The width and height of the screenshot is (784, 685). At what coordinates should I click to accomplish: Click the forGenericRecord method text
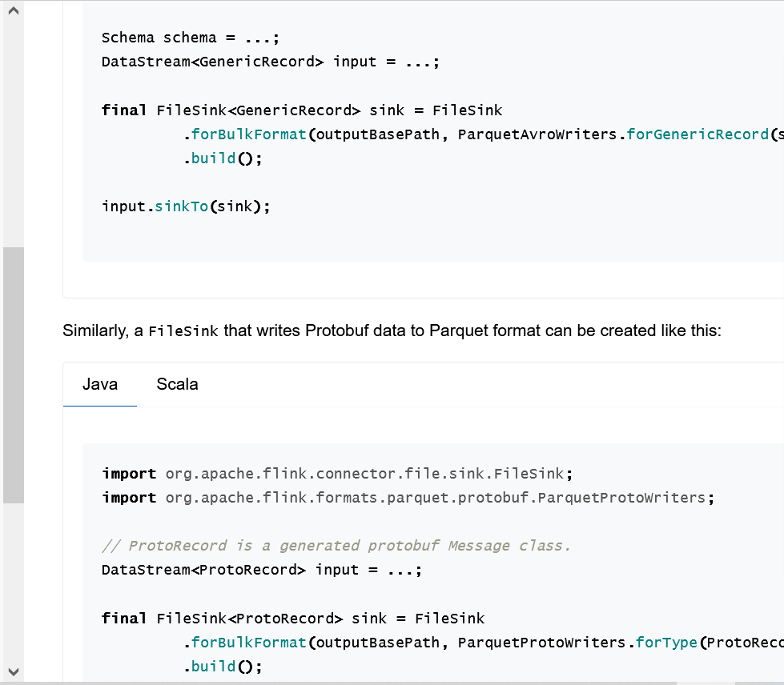[698, 134]
